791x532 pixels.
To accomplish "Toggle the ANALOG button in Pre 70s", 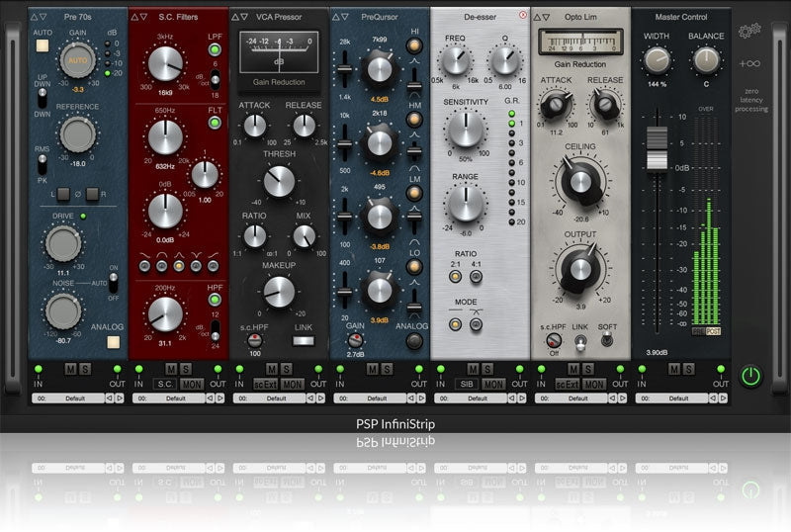I will (113, 342).
